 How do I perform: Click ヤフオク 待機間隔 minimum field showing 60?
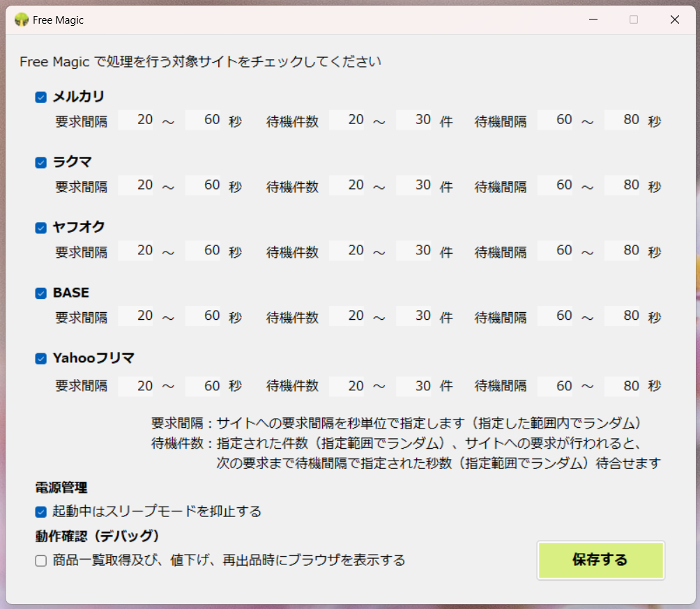(556, 250)
